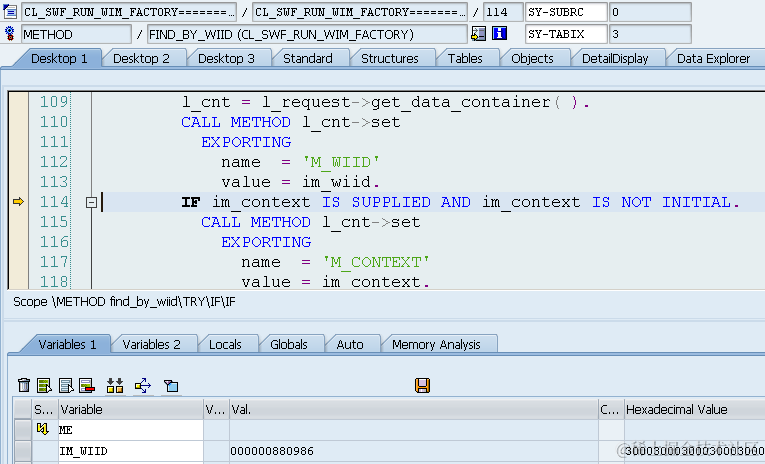The image size is (765, 464).
Task: Click the yellow reference icon in ME row
Action: [43, 429]
